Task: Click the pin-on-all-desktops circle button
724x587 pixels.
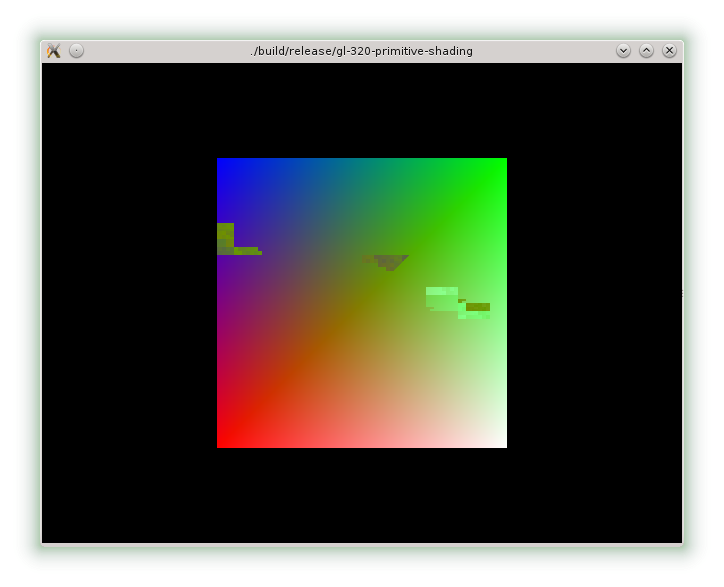Action: tap(77, 51)
